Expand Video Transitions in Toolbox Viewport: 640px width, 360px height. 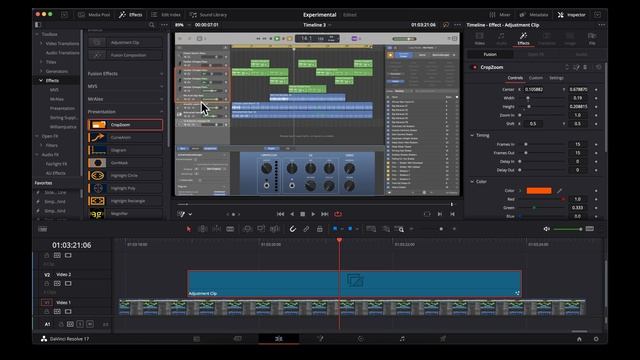click(41, 43)
